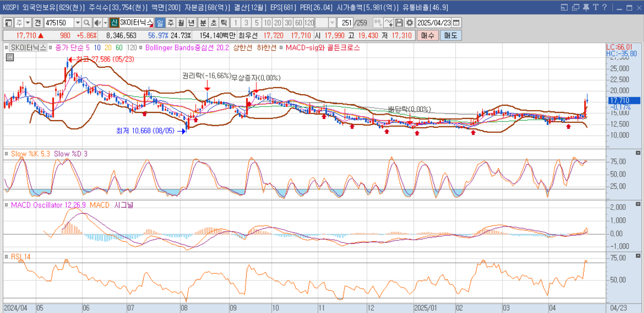The width and height of the screenshot is (644, 313).
Task: Click the save chart floppy-disk icon
Action: [x=399, y=23]
